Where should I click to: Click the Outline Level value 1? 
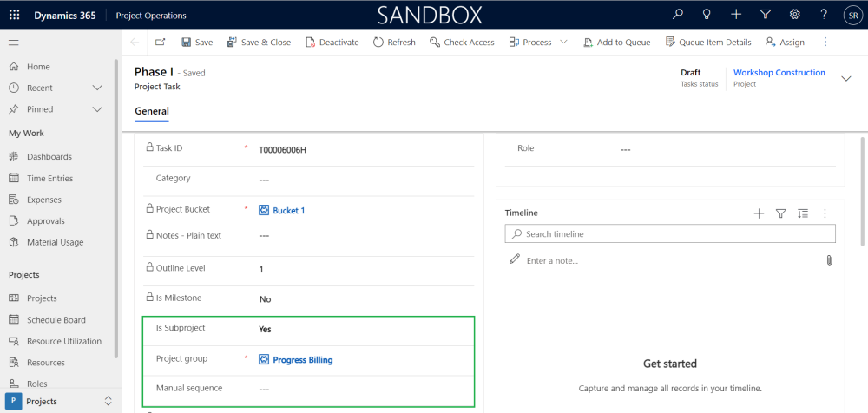coord(261,269)
